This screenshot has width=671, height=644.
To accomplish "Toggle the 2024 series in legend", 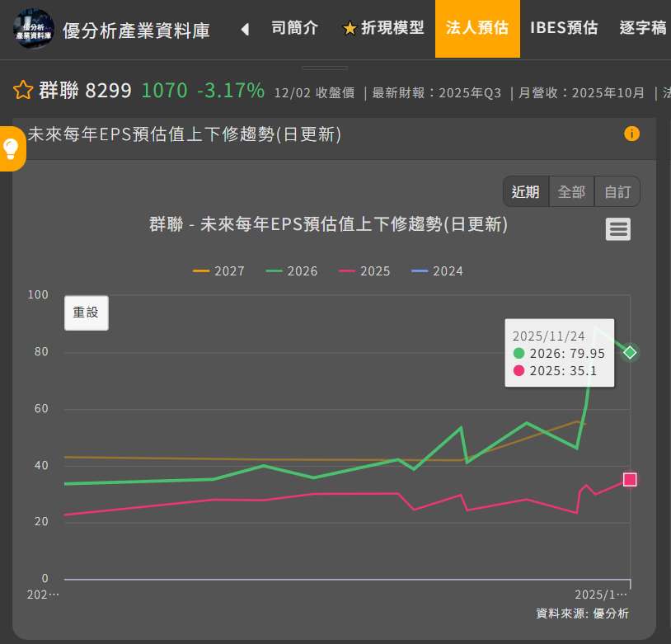I will click(x=438, y=271).
